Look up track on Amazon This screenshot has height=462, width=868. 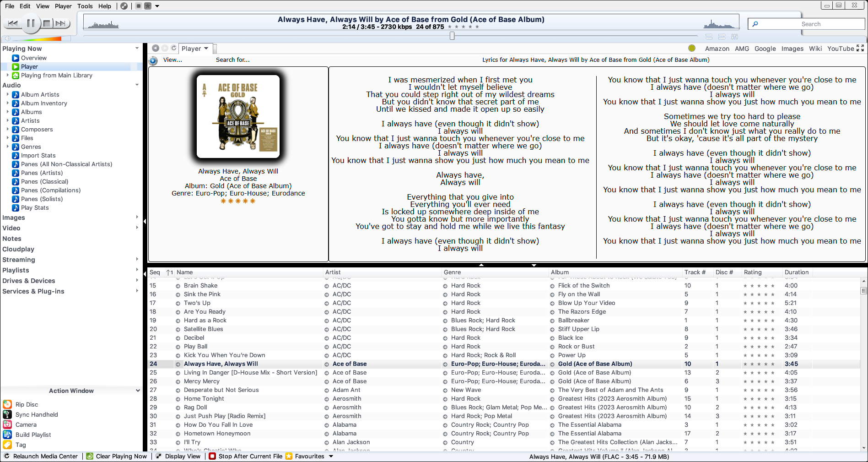click(717, 49)
